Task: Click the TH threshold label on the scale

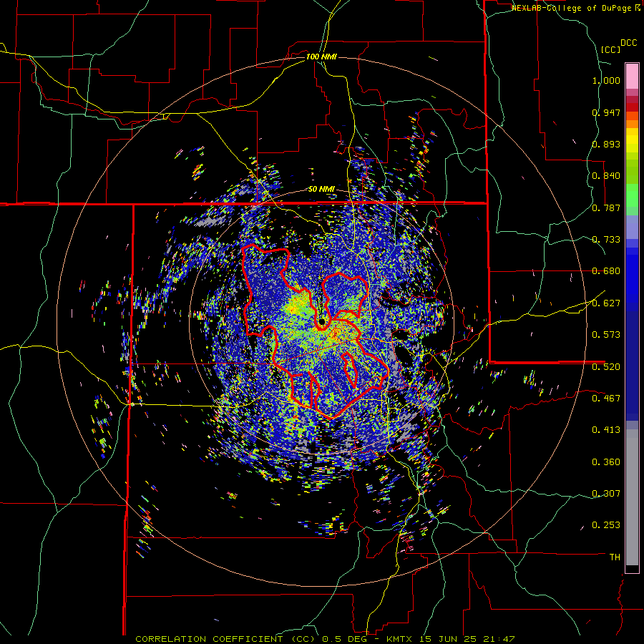Action: click(x=615, y=557)
